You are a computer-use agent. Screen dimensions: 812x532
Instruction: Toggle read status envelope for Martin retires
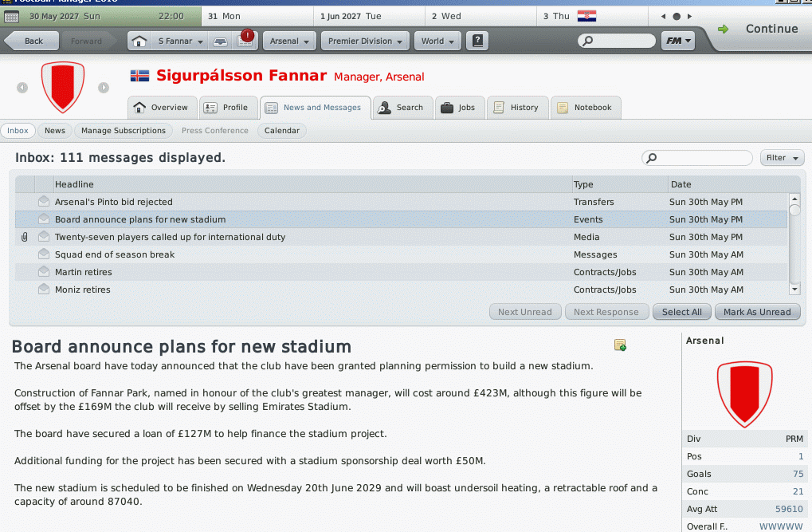[44, 272]
